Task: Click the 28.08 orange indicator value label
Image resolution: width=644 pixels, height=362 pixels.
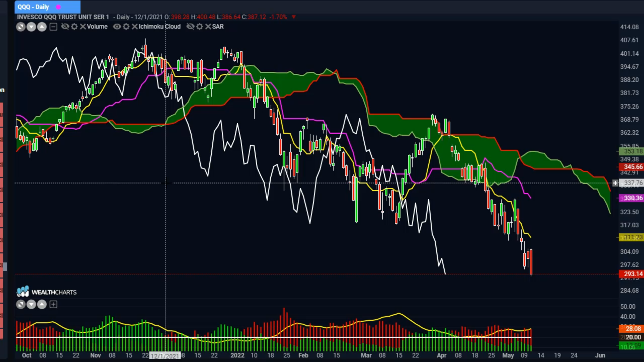Action: click(x=631, y=329)
